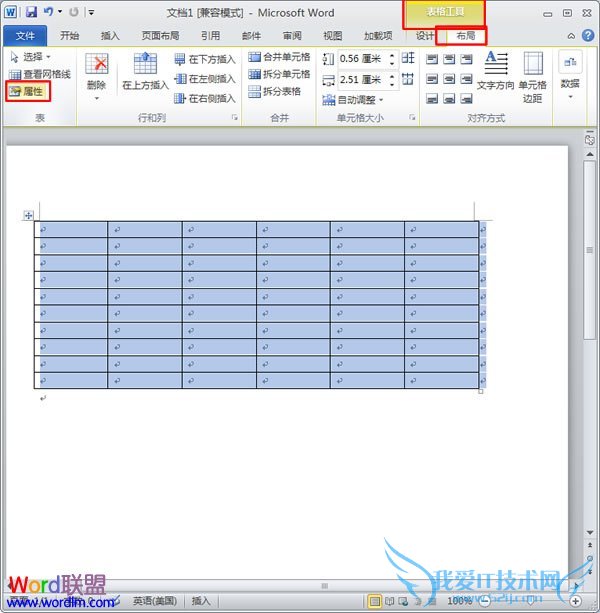Click 拆分表格 split table

coord(275,91)
